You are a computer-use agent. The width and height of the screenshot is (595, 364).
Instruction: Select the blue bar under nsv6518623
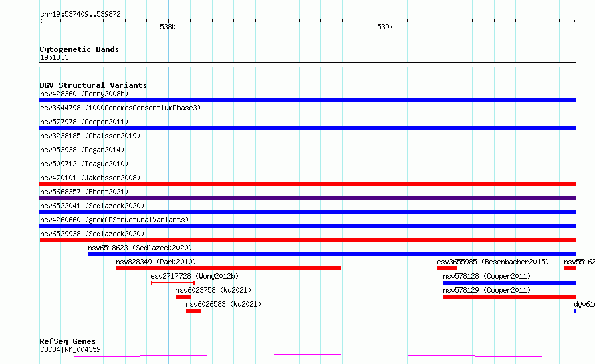point(332,254)
